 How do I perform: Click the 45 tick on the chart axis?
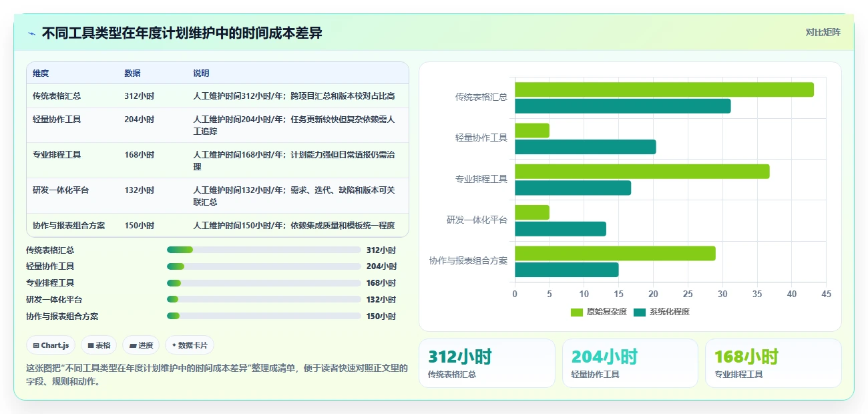pyautogui.click(x=826, y=294)
